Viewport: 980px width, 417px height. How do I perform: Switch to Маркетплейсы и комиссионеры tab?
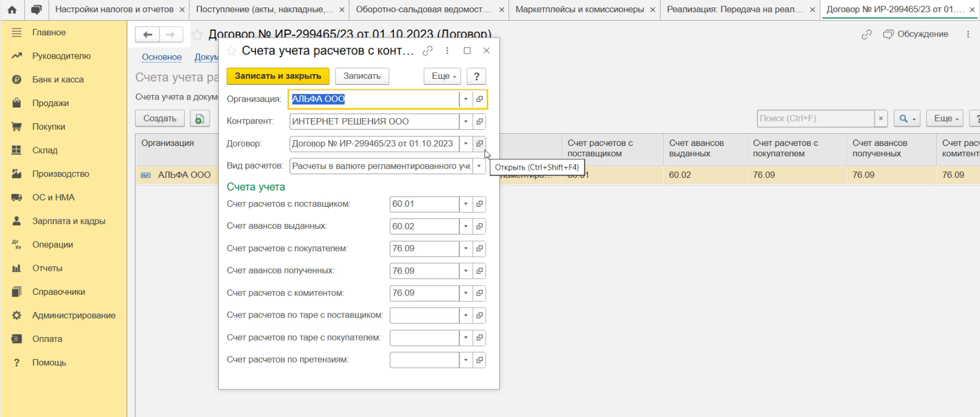coord(579,10)
